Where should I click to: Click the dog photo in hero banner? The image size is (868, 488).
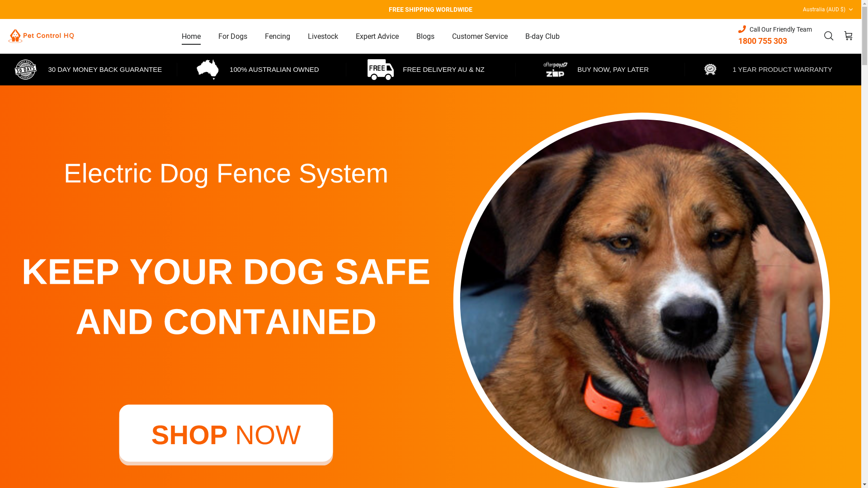642,300
